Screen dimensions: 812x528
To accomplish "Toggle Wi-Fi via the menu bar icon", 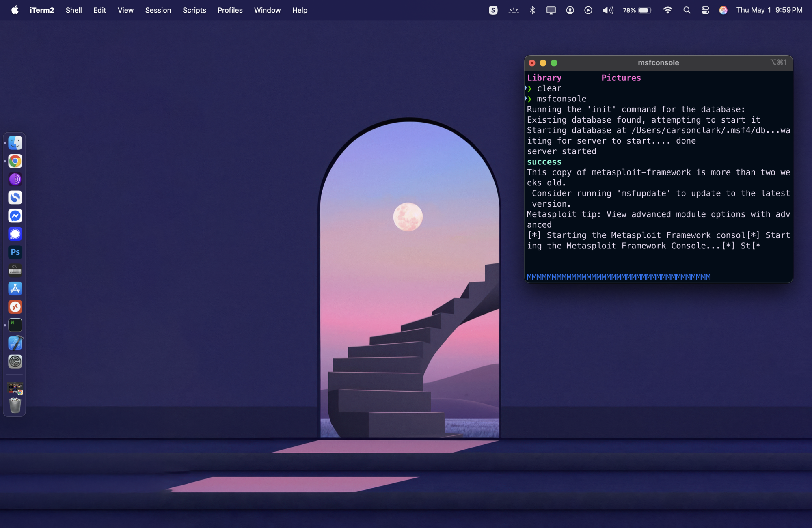I will pyautogui.click(x=668, y=10).
